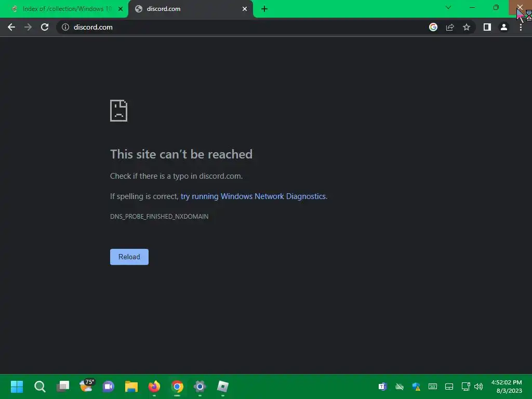
Task: Click the virtual touchpad tray icon
Action: point(449,387)
